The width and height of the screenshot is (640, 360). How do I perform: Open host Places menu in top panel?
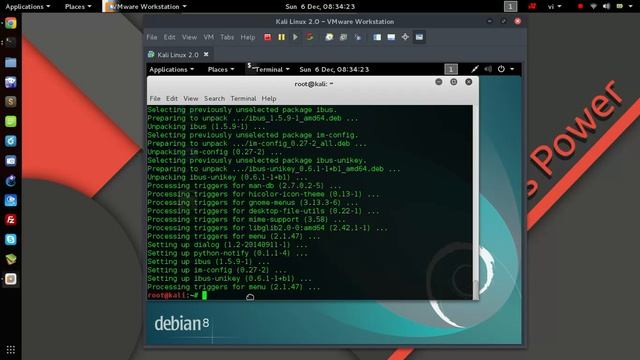coord(78,7)
